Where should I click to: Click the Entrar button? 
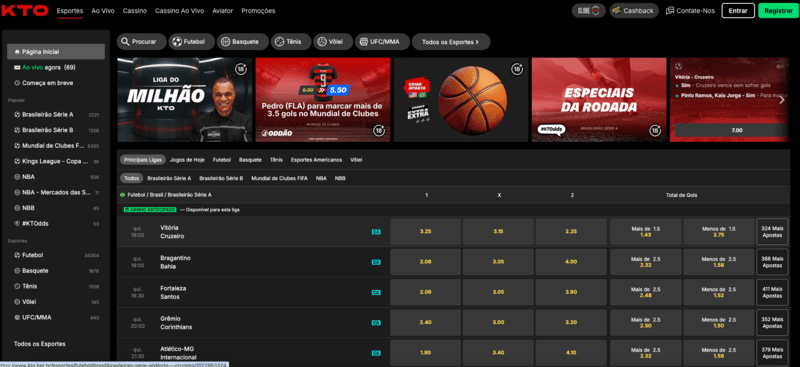pyautogui.click(x=738, y=10)
